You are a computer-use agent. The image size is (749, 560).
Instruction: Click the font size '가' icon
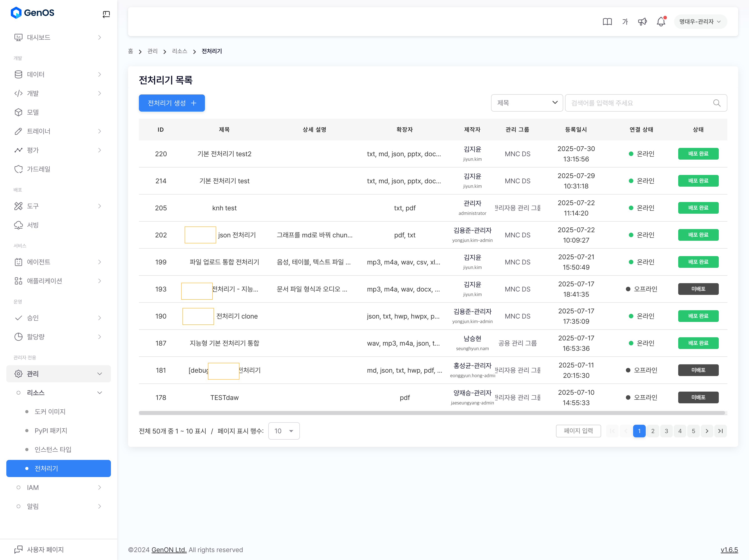pos(625,22)
